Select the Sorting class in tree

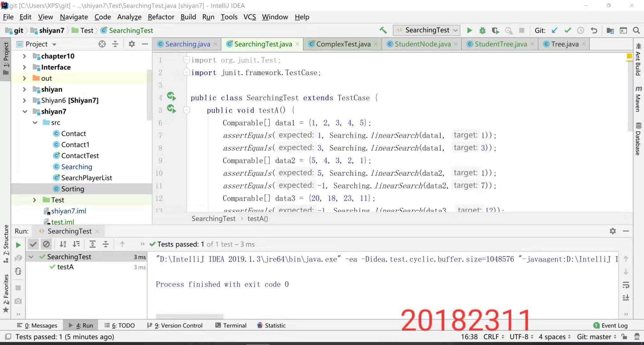pos(73,189)
